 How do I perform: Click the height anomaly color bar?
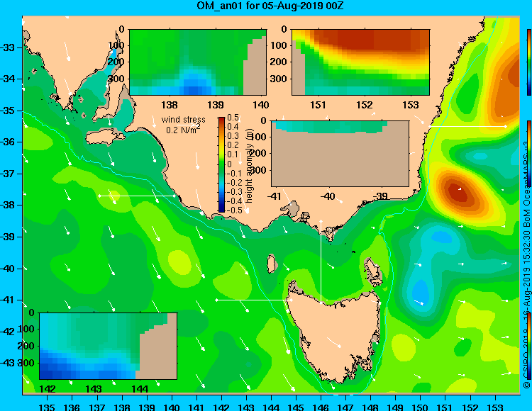[221, 164]
